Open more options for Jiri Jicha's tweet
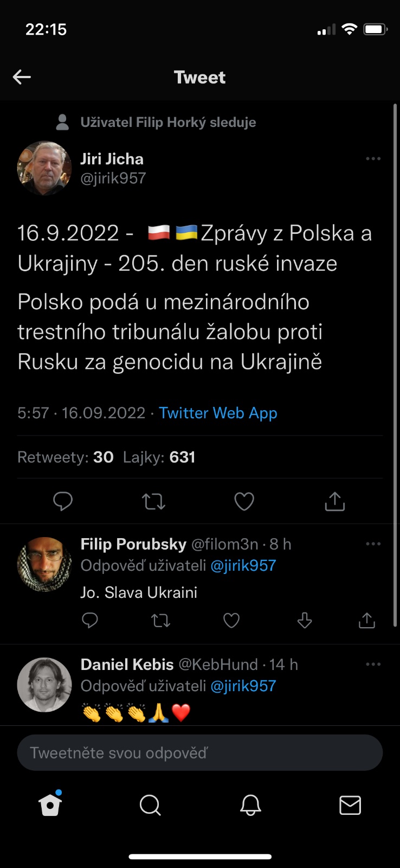 [x=373, y=159]
